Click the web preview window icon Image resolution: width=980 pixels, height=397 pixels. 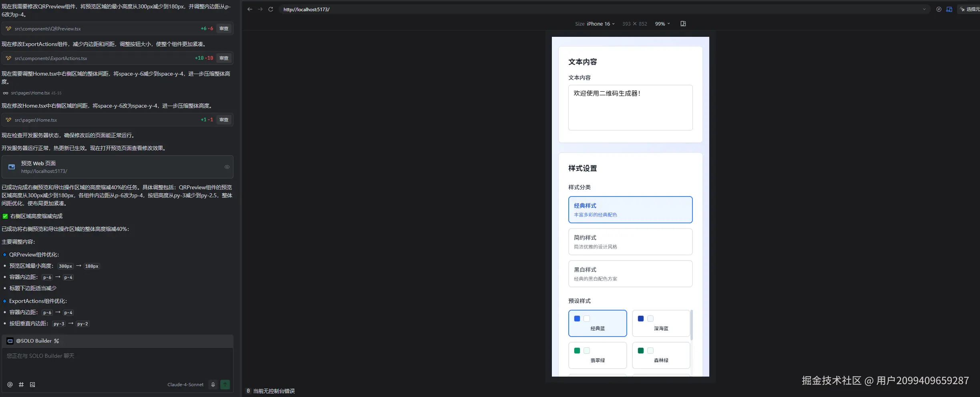(12, 167)
